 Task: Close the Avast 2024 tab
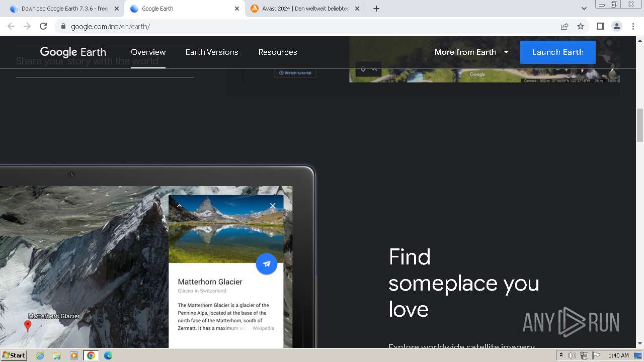click(357, 9)
